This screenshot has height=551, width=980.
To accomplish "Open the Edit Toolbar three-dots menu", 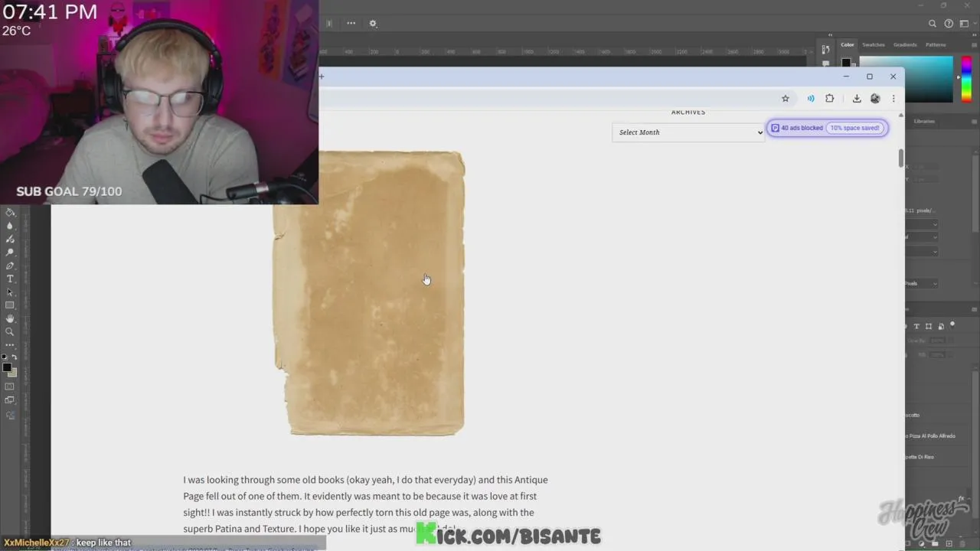I will (x=10, y=345).
